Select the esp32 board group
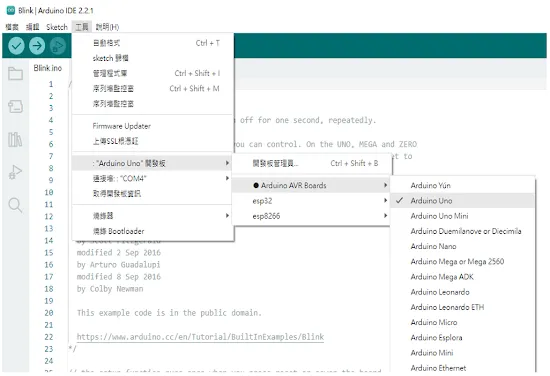This screenshot has height=376, width=550. pos(311,201)
